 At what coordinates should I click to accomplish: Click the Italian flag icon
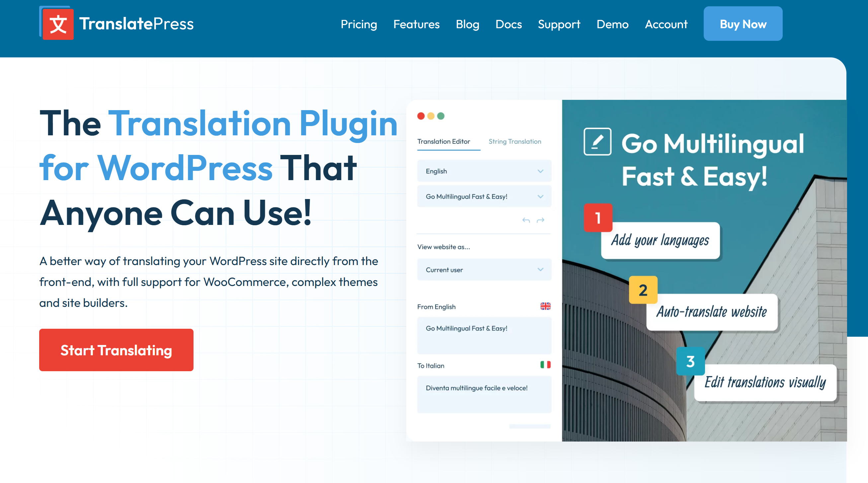pos(545,365)
